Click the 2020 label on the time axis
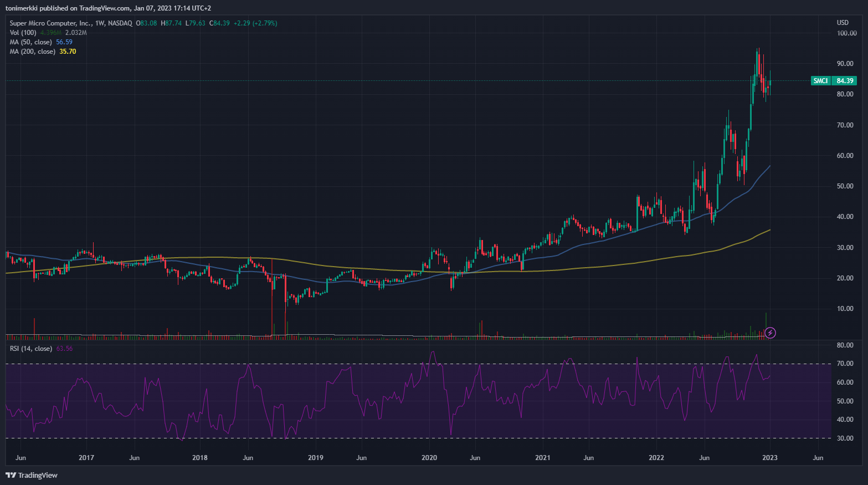868x485 pixels. point(429,458)
